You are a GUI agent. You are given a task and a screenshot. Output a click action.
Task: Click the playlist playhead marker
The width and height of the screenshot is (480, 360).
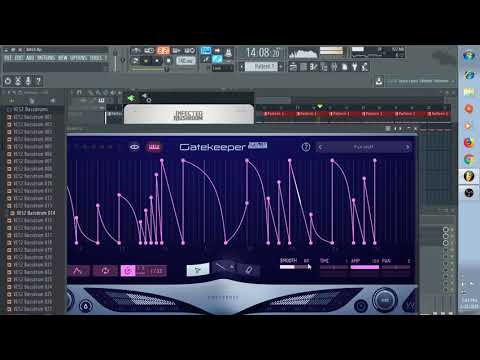click(x=320, y=107)
